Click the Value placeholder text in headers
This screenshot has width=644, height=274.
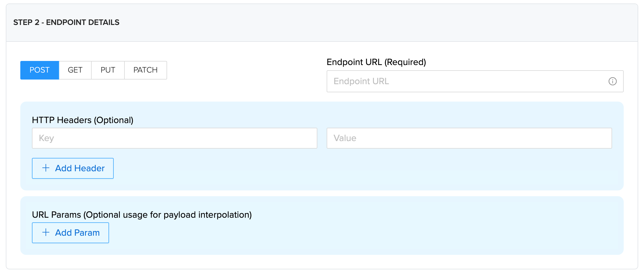(x=345, y=138)
